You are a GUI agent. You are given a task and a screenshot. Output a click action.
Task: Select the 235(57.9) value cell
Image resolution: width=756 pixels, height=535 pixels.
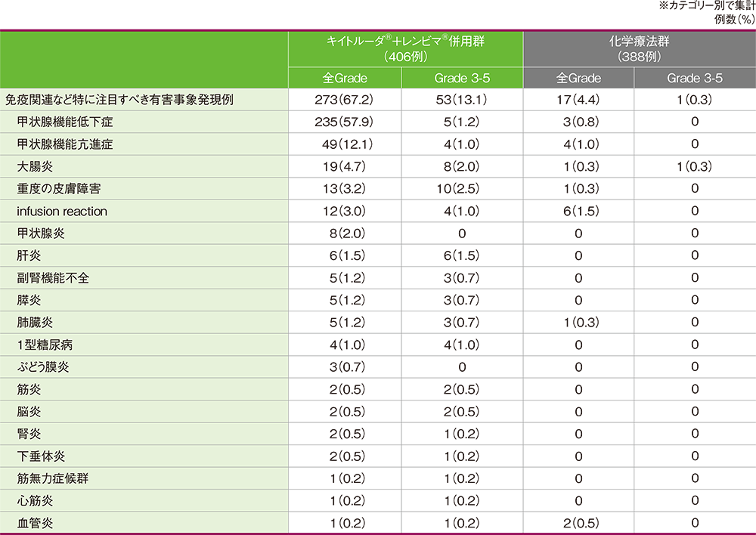pyautogui.click(x=345, y=122)
